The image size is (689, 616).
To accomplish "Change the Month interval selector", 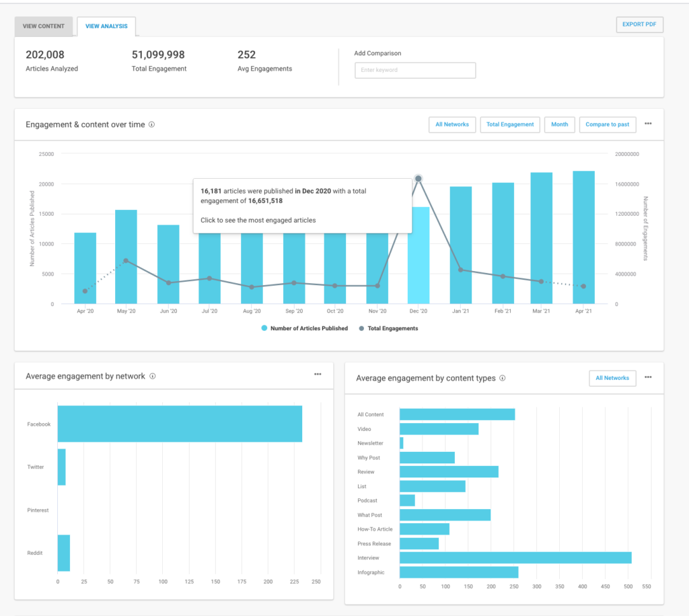I will tap(559, 124).
